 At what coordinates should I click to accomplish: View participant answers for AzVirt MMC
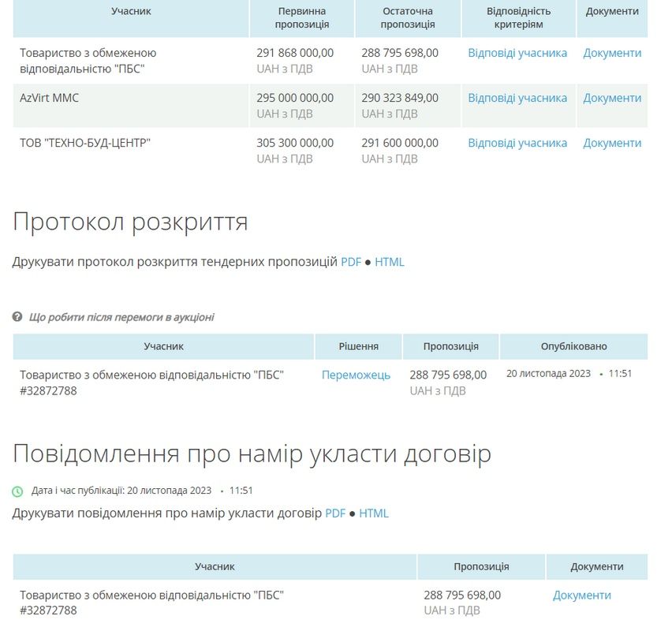click(517, 98)
